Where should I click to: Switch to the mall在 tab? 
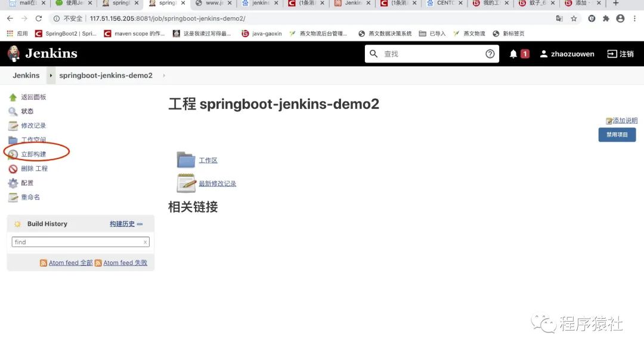[x=27, y=4]
